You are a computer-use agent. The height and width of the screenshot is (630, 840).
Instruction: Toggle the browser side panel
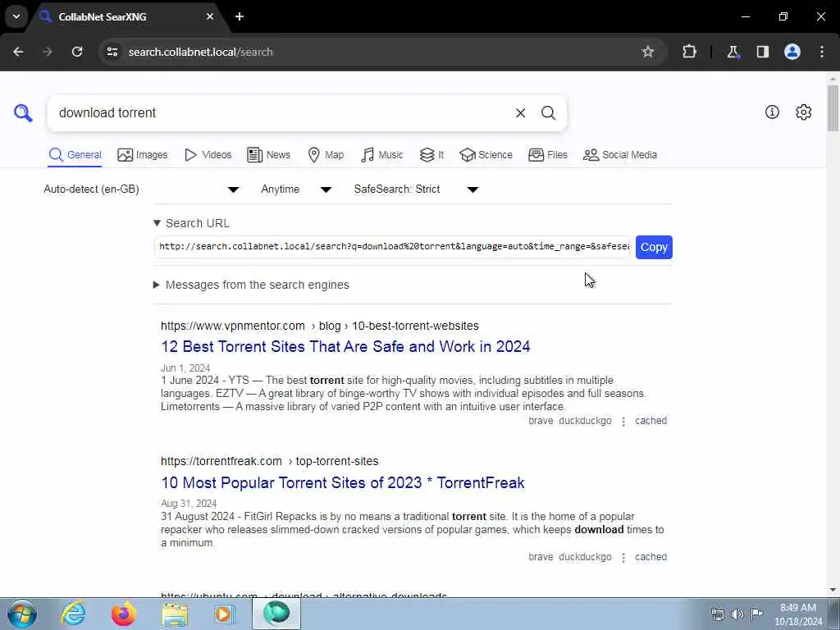click(763, 52)
